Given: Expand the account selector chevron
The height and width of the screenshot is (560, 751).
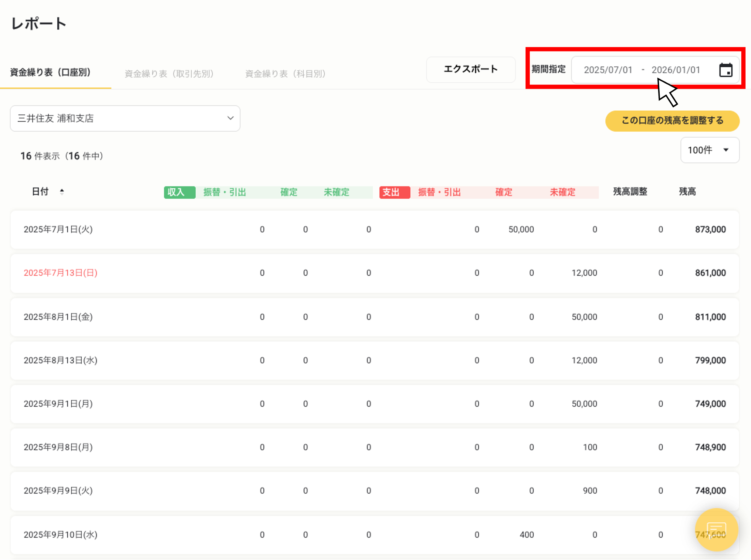Looking at the screenshot, I should (230, 118).
